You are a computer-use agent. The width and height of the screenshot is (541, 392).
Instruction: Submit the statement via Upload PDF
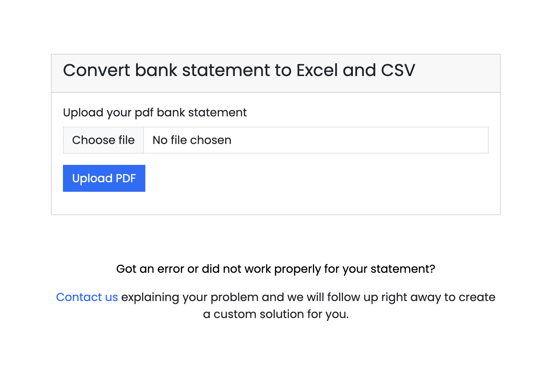104,178
